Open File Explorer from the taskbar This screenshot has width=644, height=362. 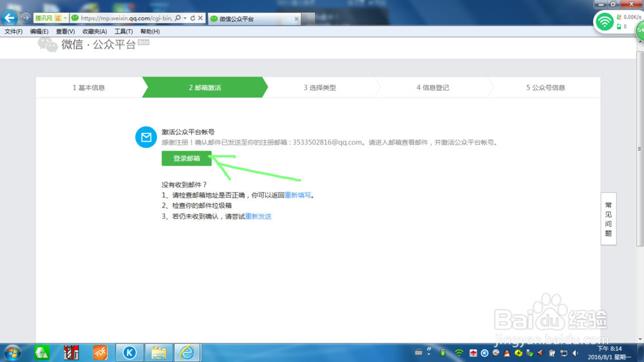point(158,352)
